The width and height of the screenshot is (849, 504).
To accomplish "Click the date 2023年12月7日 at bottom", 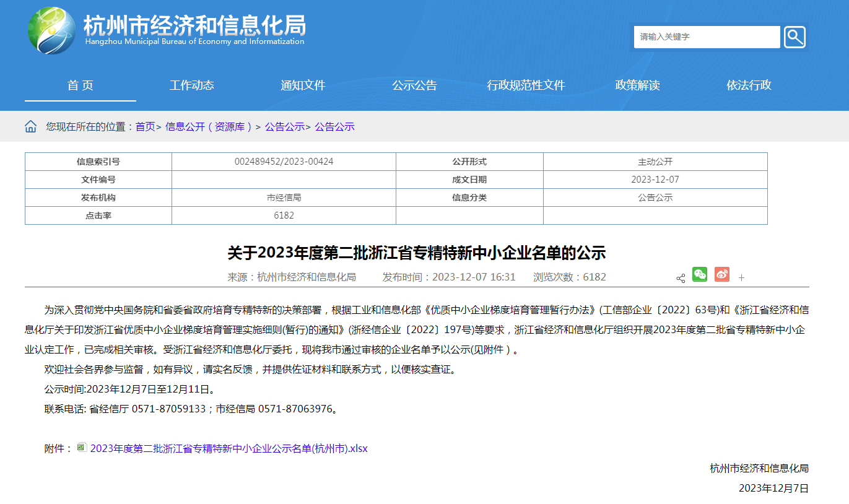I will [774, 488].
